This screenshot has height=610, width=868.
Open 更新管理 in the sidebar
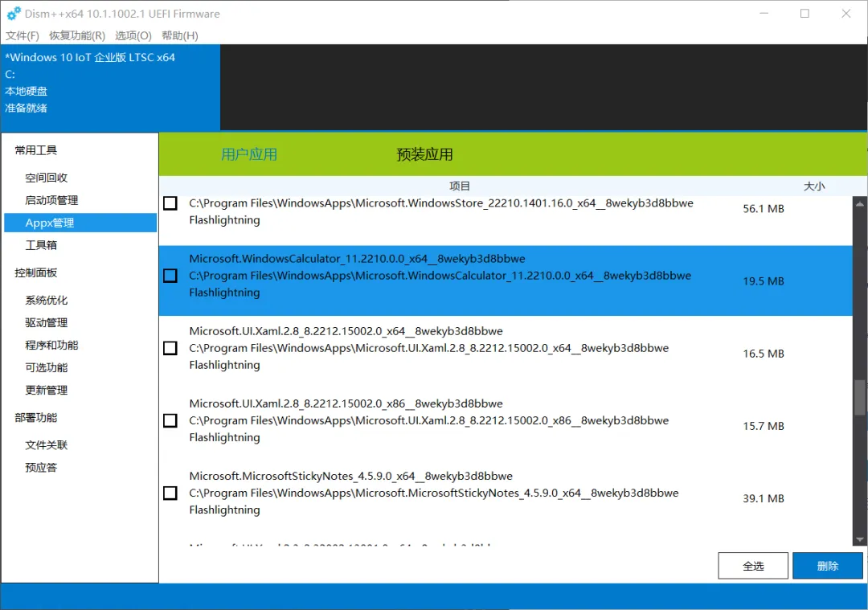[x=47, y=391]
